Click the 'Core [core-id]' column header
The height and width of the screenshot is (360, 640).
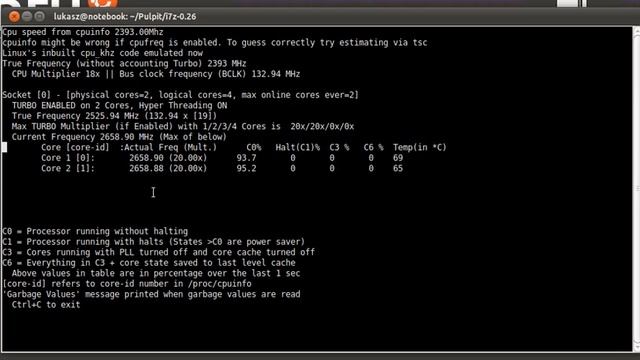pyautogui.click(x=75, y=147)
